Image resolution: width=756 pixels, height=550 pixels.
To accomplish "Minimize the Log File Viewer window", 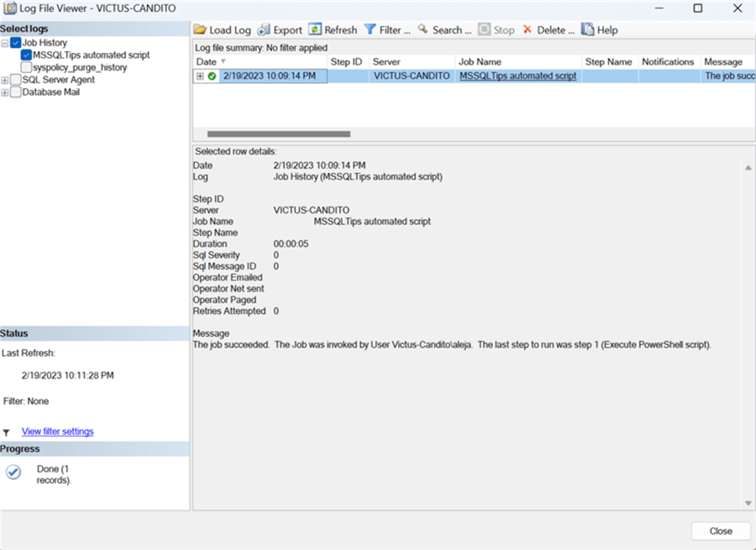I will [659, 8].
